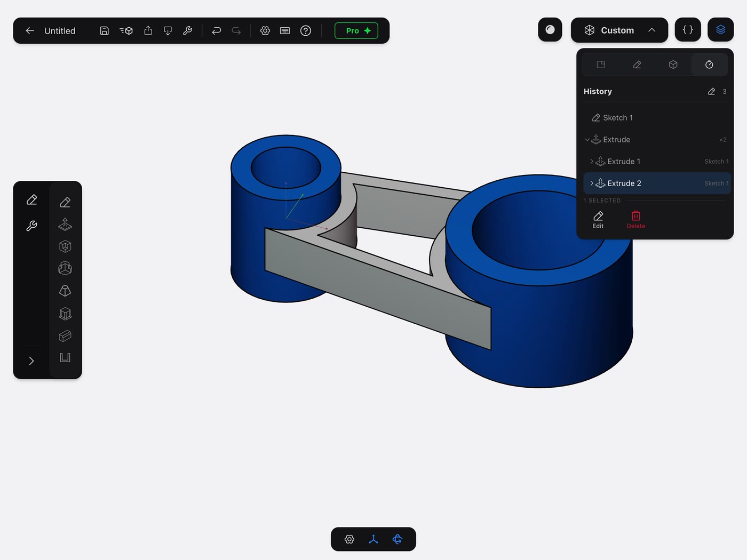Switch to the cube bodies tab in panel
This screenshot has width=747, height=560.
point(673,65)
